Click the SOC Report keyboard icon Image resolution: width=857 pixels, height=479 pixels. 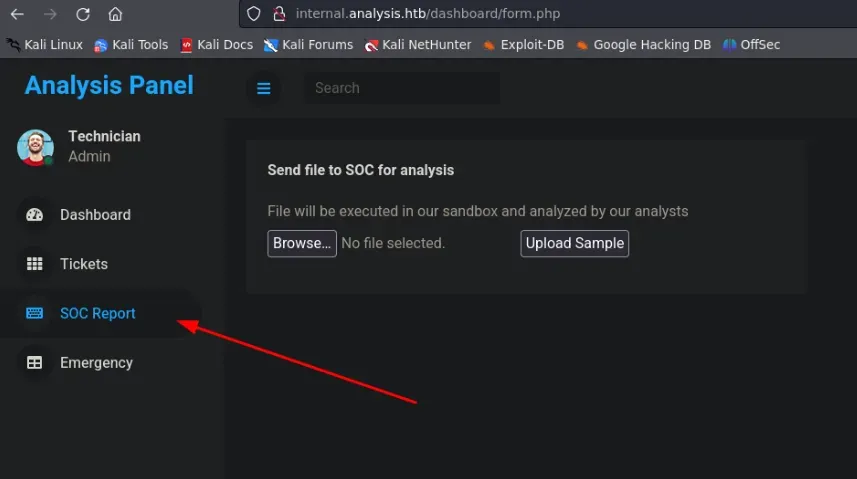(x=34, y=313)
